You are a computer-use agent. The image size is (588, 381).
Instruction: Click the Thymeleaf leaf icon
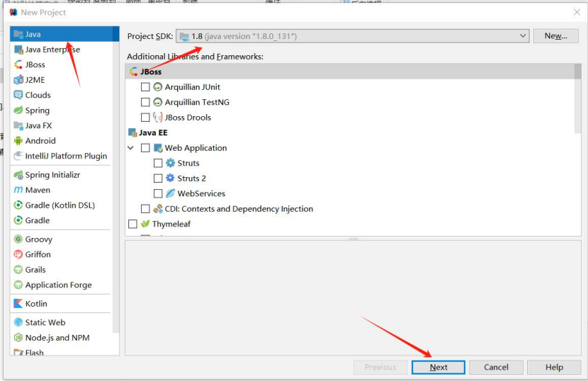tap(145, 224)
